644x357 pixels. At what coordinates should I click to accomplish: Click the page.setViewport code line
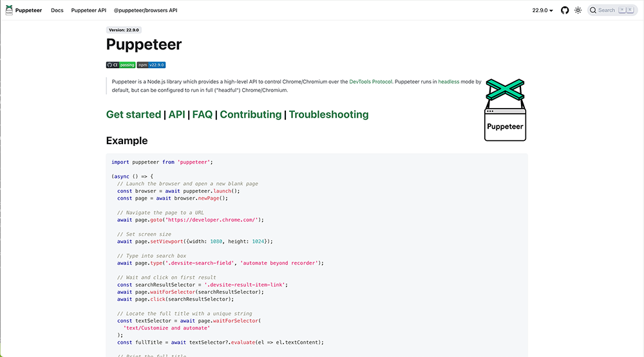point(194,241)
